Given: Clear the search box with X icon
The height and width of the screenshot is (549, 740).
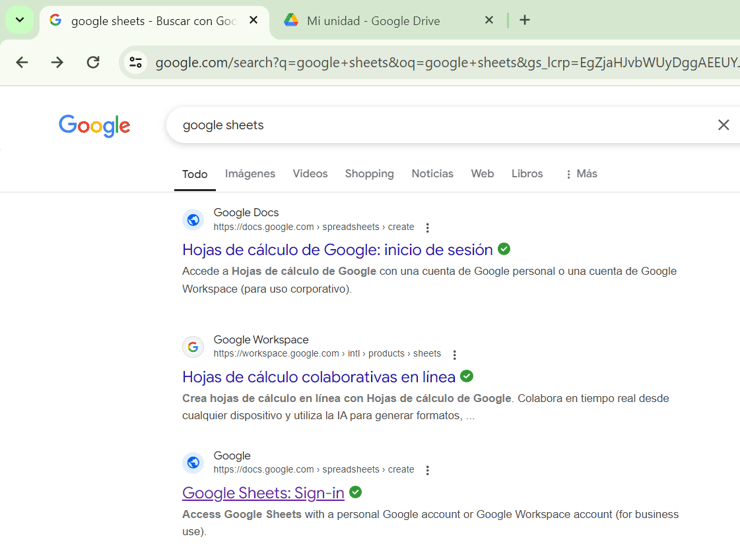Looking at the screenshot, I should pyautogui.click(x=723, y=125).
